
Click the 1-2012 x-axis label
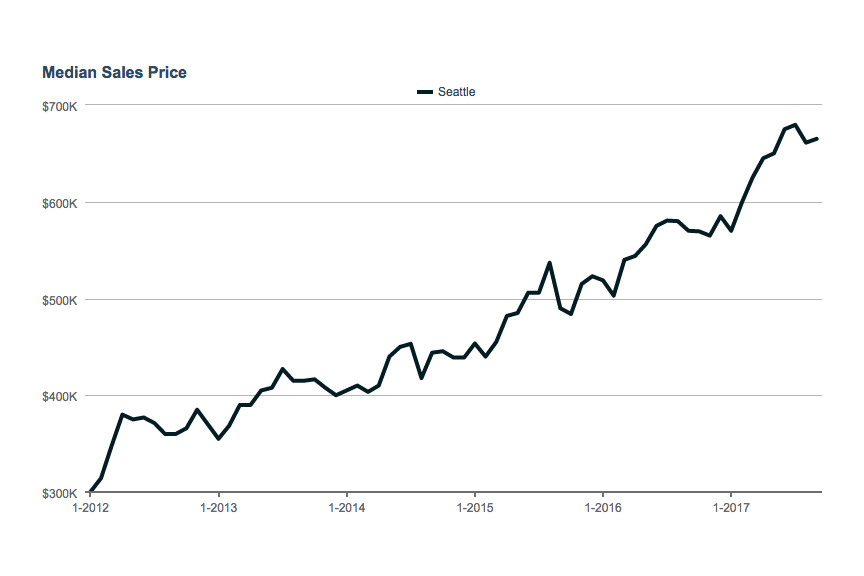(90, 508)
